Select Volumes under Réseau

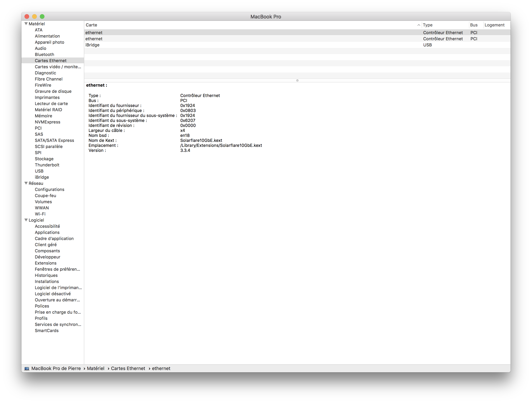click(x=43, y=202)
